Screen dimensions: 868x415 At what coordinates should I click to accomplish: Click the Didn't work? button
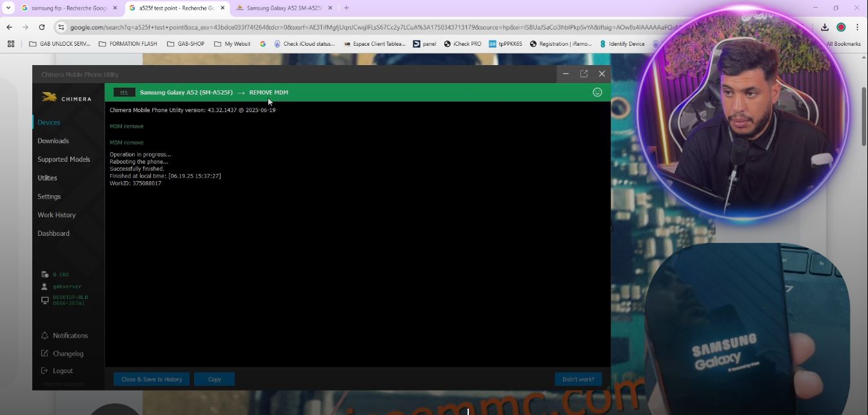coord(578,379)
